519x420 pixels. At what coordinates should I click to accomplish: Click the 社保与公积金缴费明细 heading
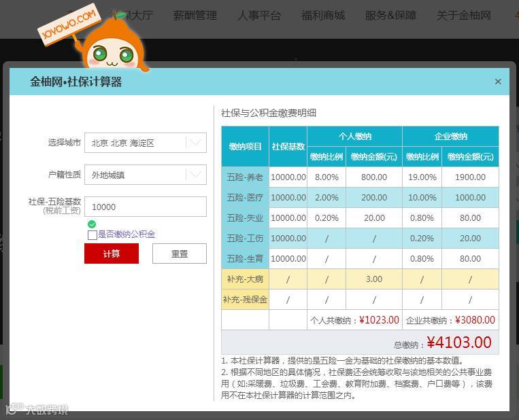(269, 113)
